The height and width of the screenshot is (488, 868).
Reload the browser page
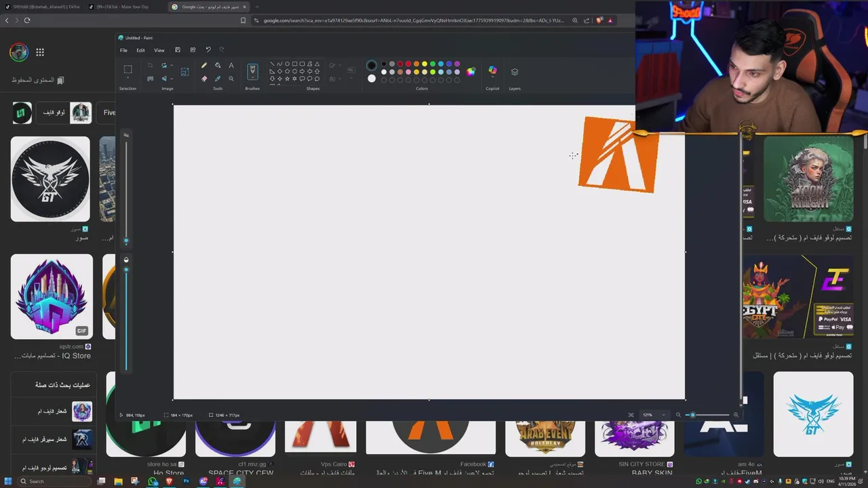coord(27,20)
